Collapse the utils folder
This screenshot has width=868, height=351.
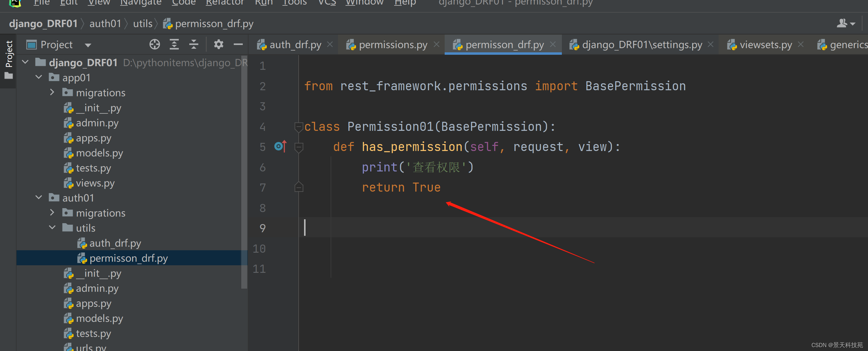coord(52,228)
